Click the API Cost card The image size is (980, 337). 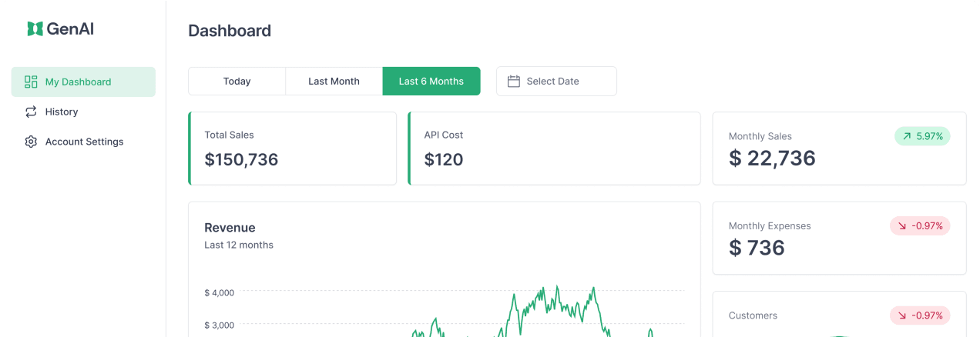(x=554, y=148)
